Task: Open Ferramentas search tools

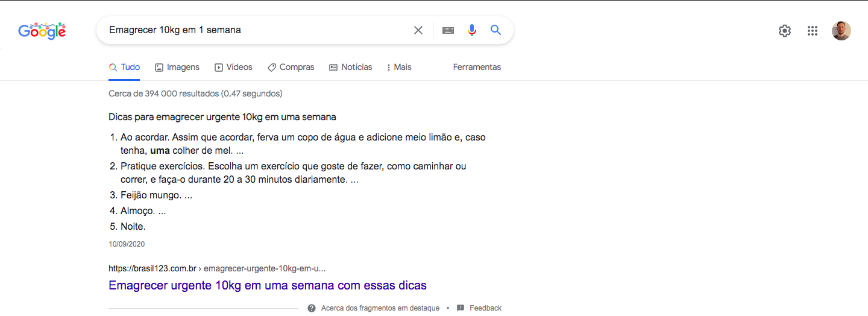Action: click(x=477, y=67)
